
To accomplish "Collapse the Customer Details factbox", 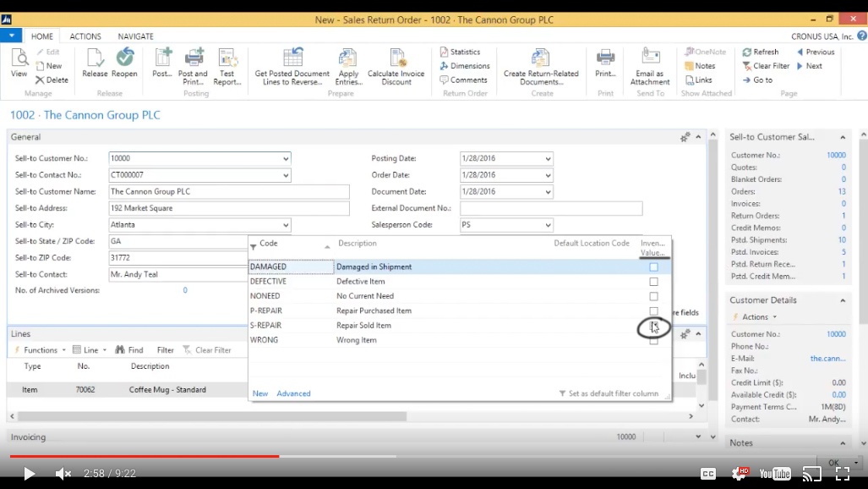I will (x=843, y=300).
